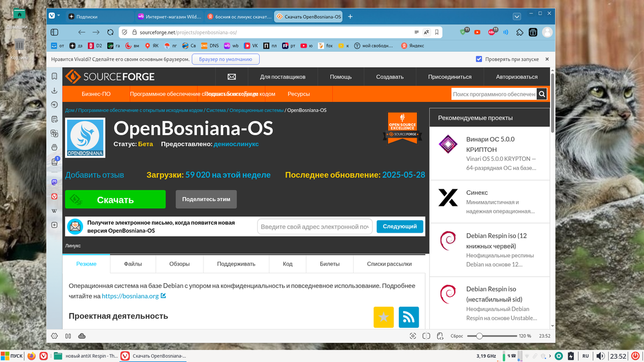Switch to the 'Подписки' tab
The width and height of the screenshot is (644, 362).
(x=99, y=17)
